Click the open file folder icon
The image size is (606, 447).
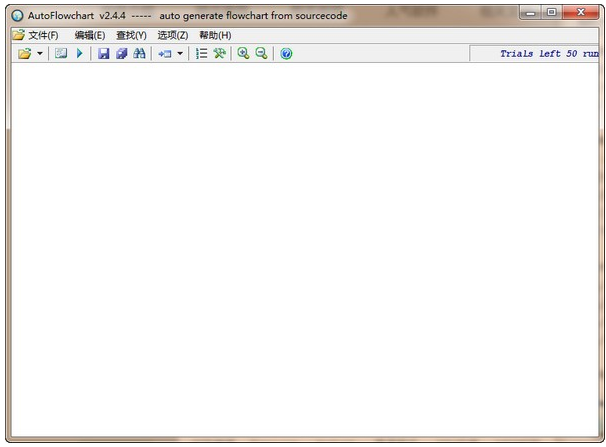(24, 54)
